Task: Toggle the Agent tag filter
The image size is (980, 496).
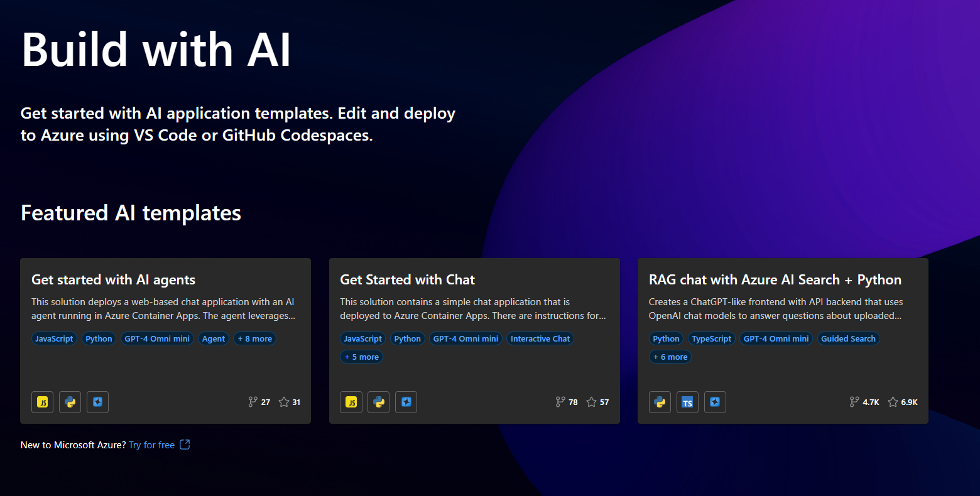Action: pos(214,338)
